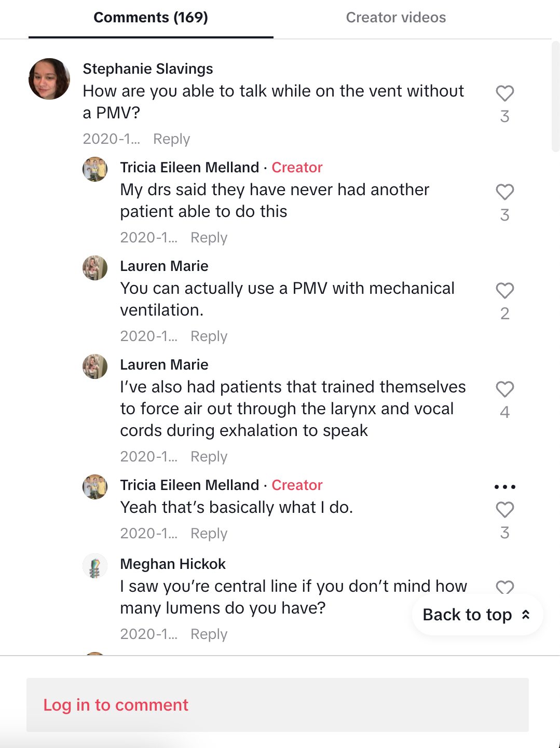Open Lauren Marie's profile from 'trained themselves' comment
The image size is (560, 748).
click(164, 364)
